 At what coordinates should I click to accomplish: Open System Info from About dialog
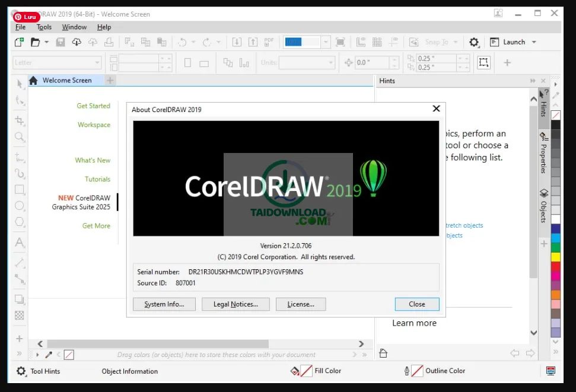click(x=164, y=304)
